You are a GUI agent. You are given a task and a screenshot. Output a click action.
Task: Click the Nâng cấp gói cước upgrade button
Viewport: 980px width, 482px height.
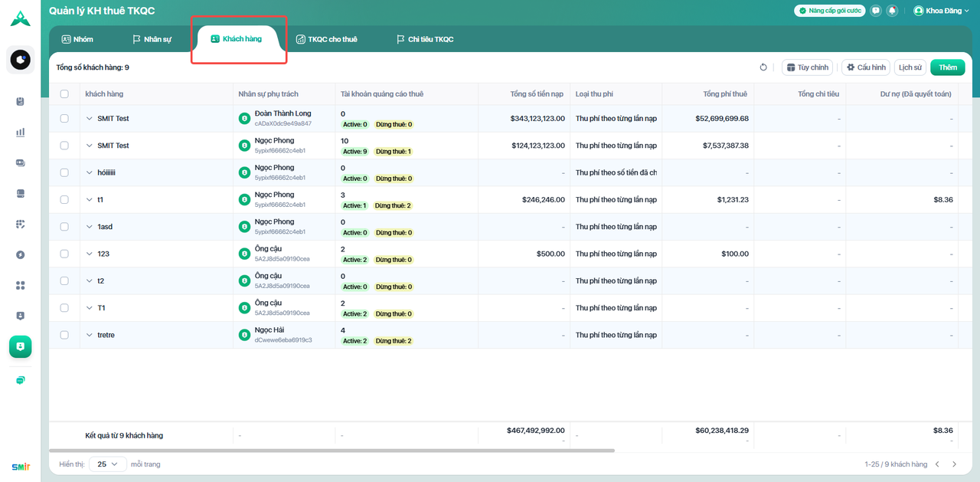point(830,11)
